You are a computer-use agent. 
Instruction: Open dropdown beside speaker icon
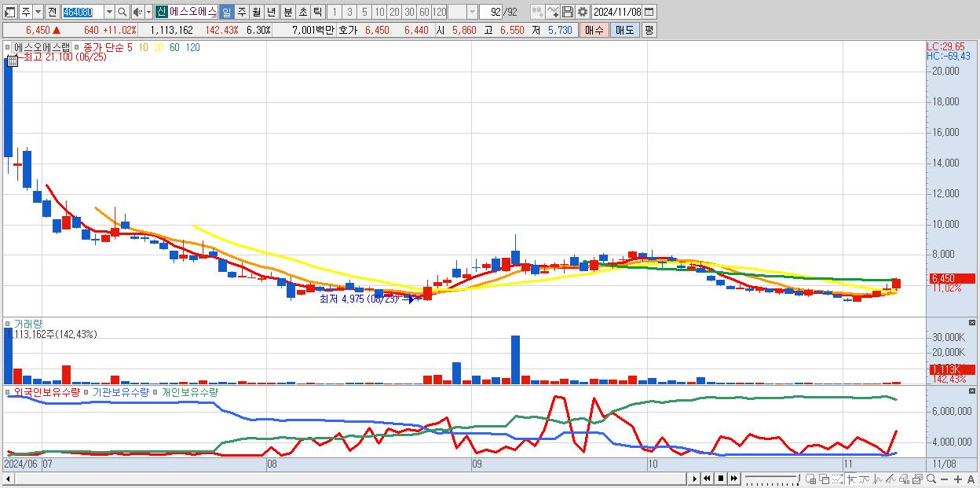(148, 13)
